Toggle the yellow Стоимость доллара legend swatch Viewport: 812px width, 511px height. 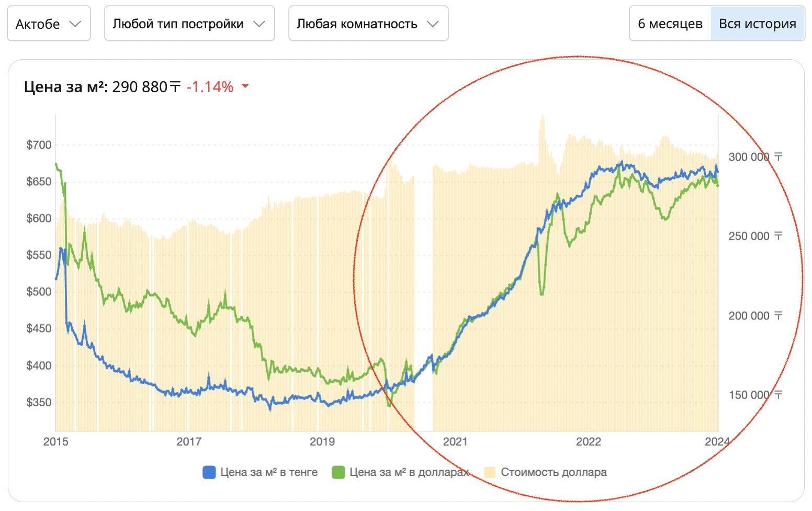tap(489, 472)
